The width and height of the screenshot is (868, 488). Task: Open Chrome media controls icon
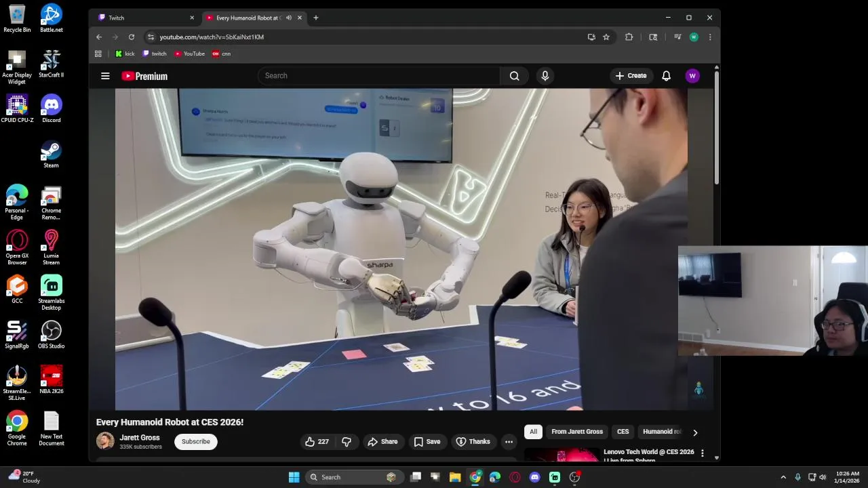coord(677,37)
